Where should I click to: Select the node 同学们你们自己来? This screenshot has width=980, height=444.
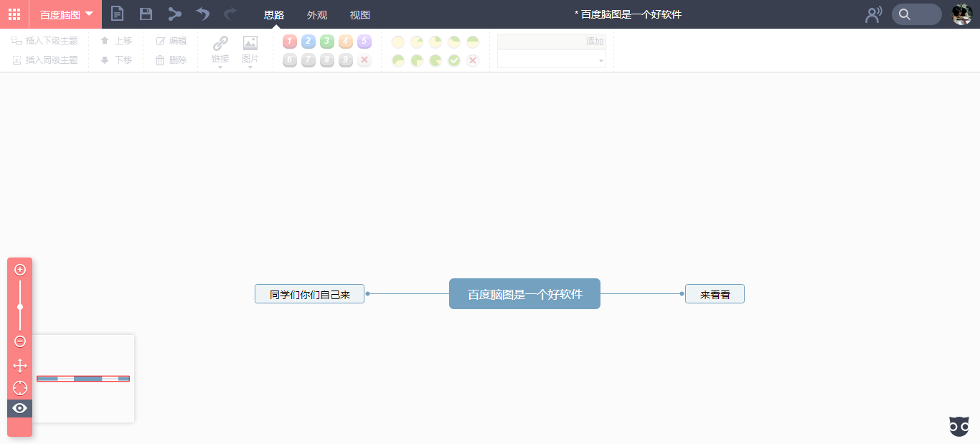(x=310, y=294)
